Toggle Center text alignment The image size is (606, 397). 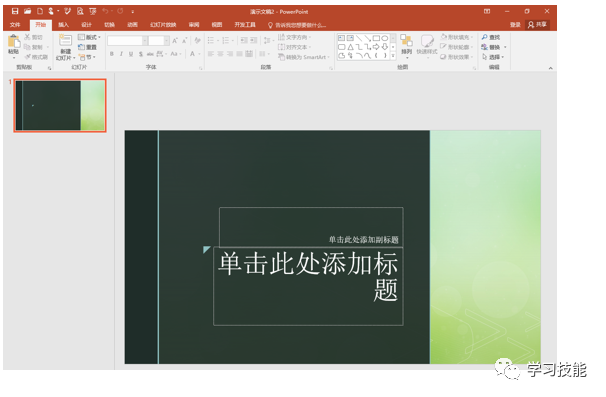pyautogui.click(x=220, y=54)
